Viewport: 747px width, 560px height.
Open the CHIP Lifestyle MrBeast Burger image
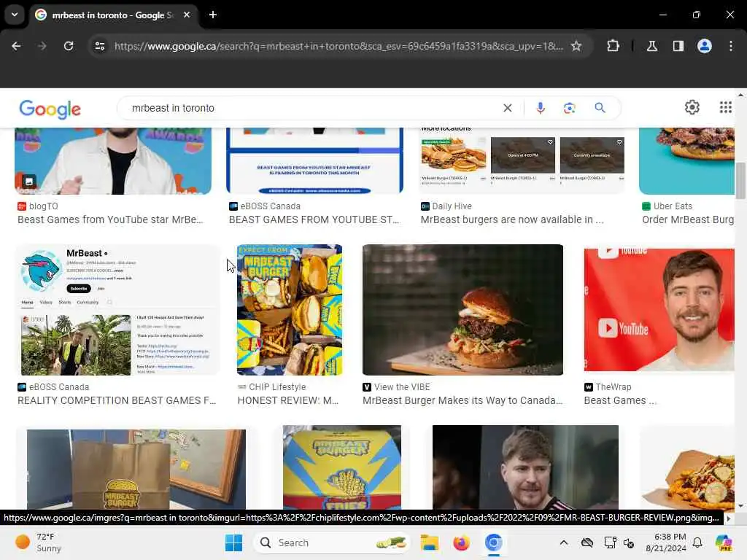click(x=290, y=310)
